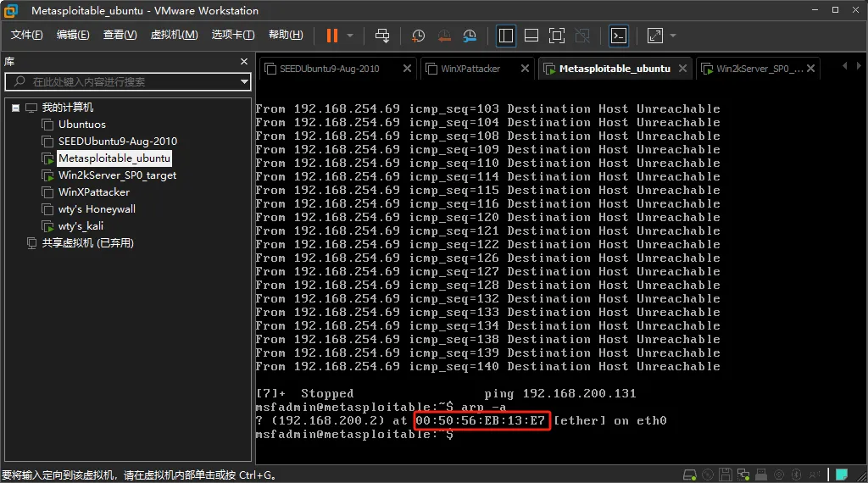Click the 'ping 192.168.200.131' stopped text
The width and height of the screenshot is (868, 483).
560,393
